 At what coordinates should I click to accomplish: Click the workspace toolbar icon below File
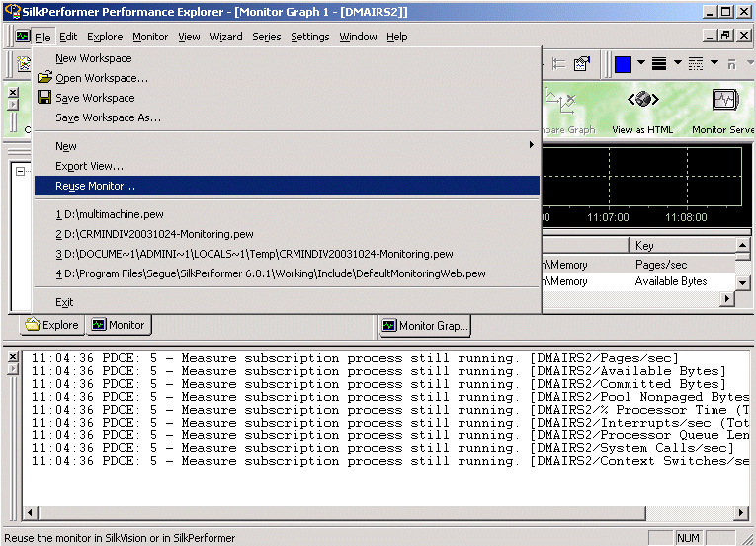click(23, 63)
